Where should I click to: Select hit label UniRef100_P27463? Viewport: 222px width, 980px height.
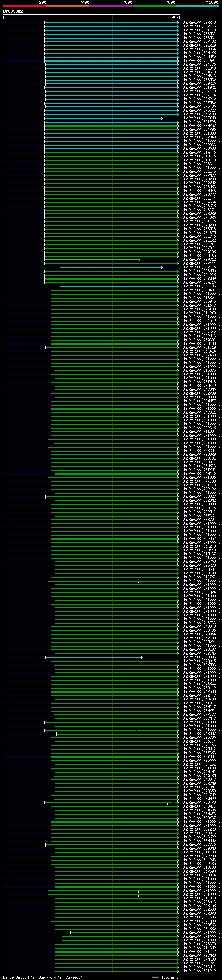(x=199, y=355)
